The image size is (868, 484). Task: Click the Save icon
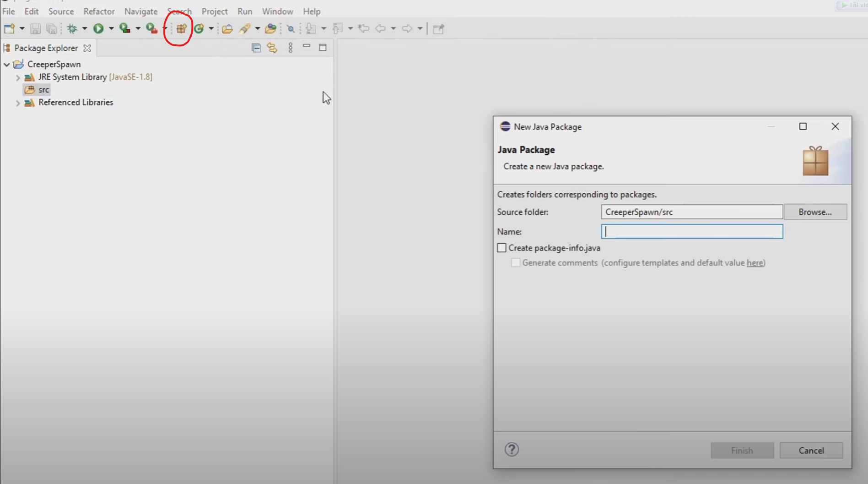[36, 28]
